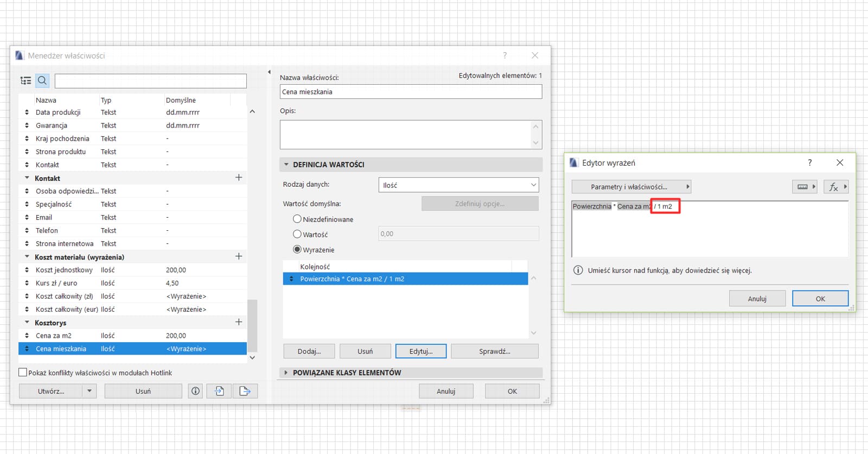The image size is (868, 454).
Task: Select Koszt całkowity (zł) row
Action: tap(132, 296)
